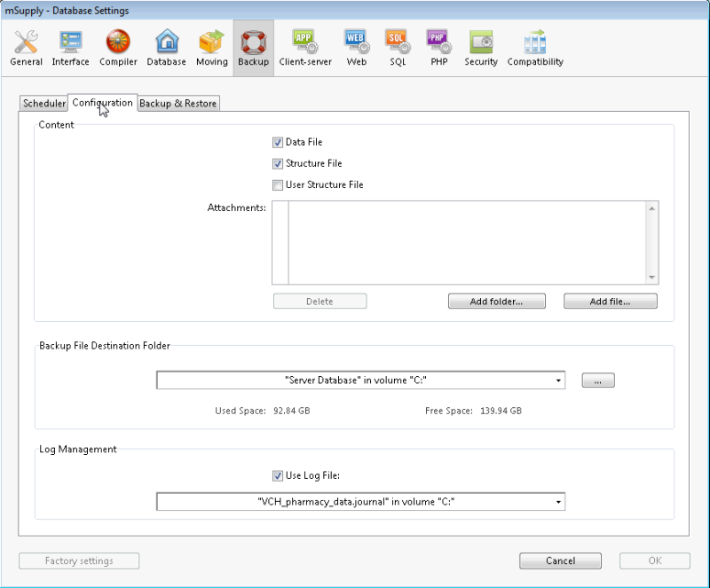710x588 pixels.
Task: Click the Factory settings button
Action: point(78,561)
